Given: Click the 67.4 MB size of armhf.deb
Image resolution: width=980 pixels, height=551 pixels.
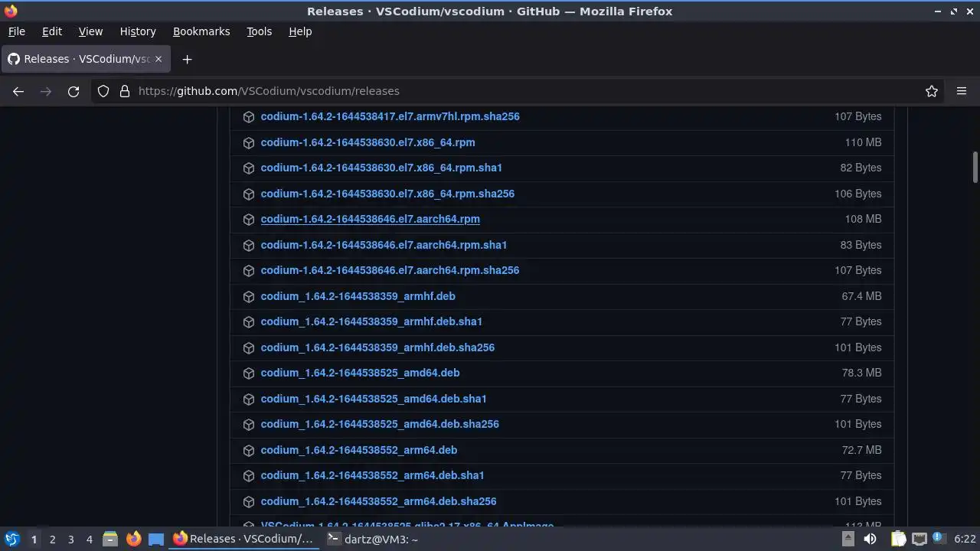Looking at the screenshot, I should tap(861, 296).
